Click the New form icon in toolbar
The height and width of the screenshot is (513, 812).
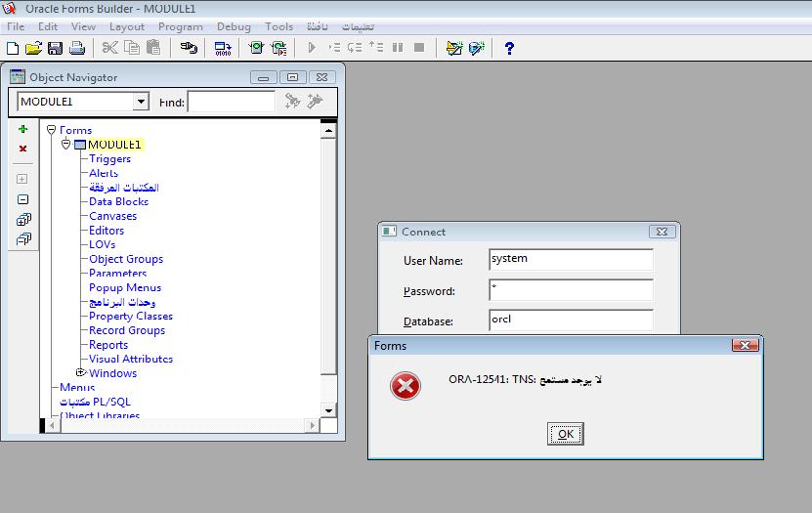click(x=12, y=48)
